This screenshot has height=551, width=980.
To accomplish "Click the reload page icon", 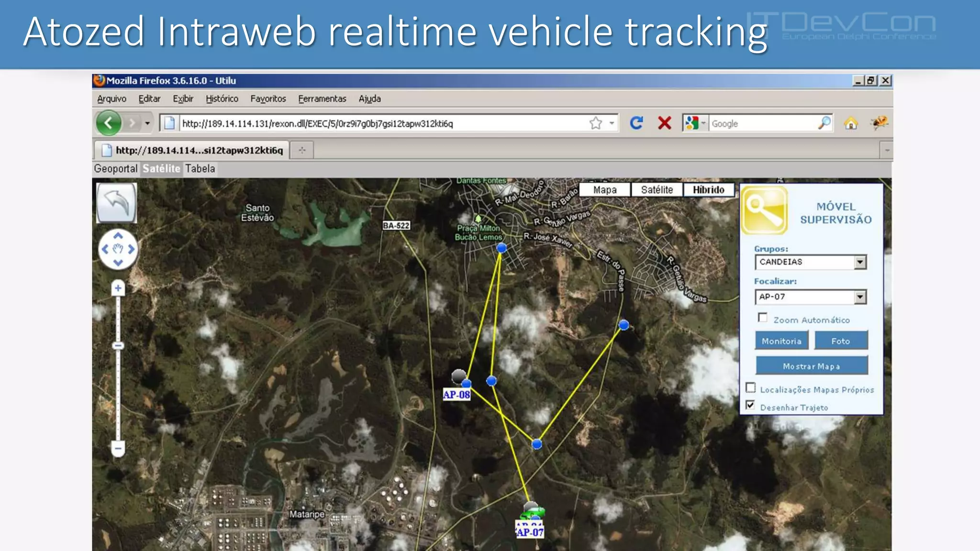I will pyautogui.click(x=636, y=123).
